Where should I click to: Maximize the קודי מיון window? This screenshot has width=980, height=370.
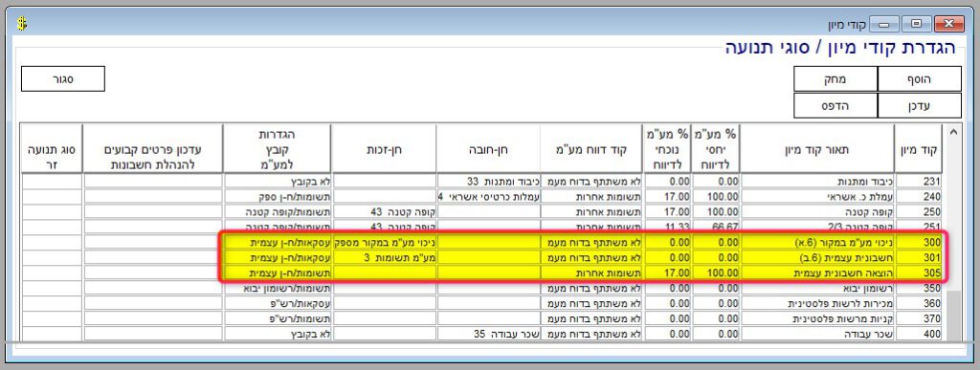[x=917, y=24]
